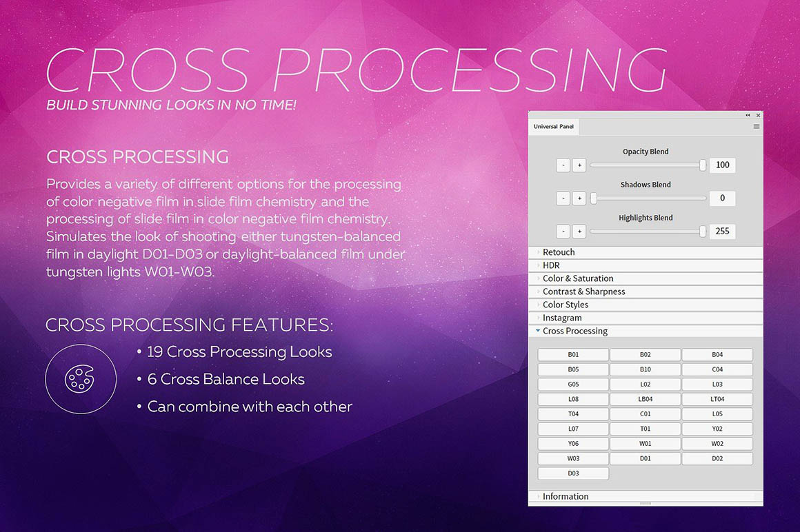Click the Opacity Blend value field

coord(722,165)
